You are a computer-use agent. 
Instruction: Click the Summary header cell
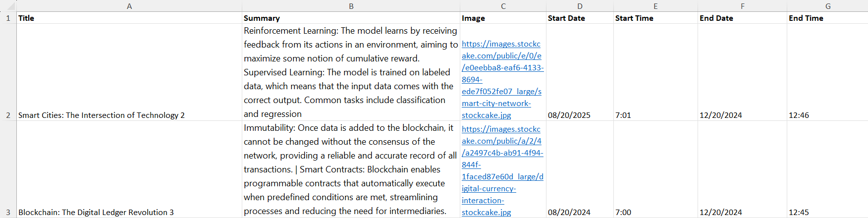pos(351,18)
